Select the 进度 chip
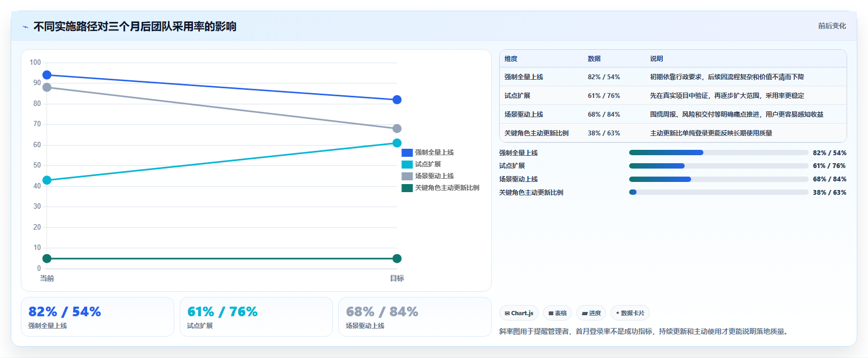 point(591,313)
